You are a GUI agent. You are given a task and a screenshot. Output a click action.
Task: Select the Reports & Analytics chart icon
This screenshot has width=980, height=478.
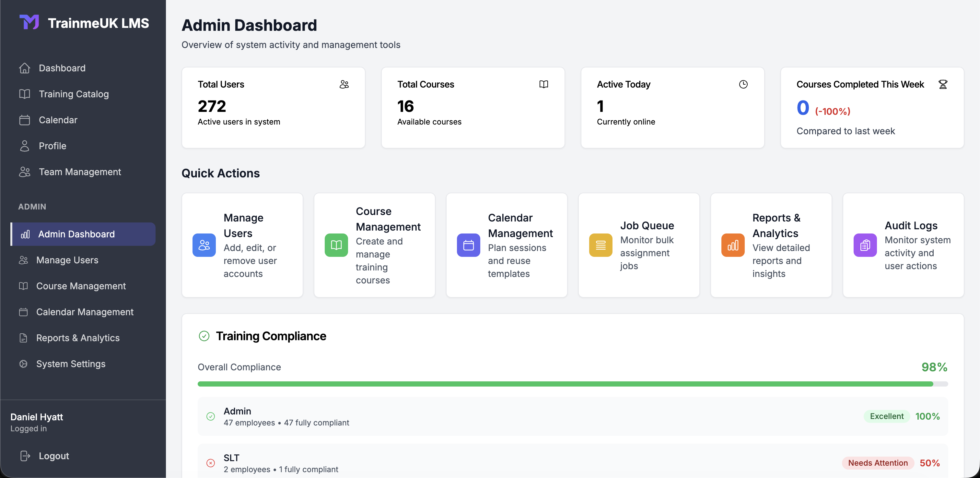[732, 245]
